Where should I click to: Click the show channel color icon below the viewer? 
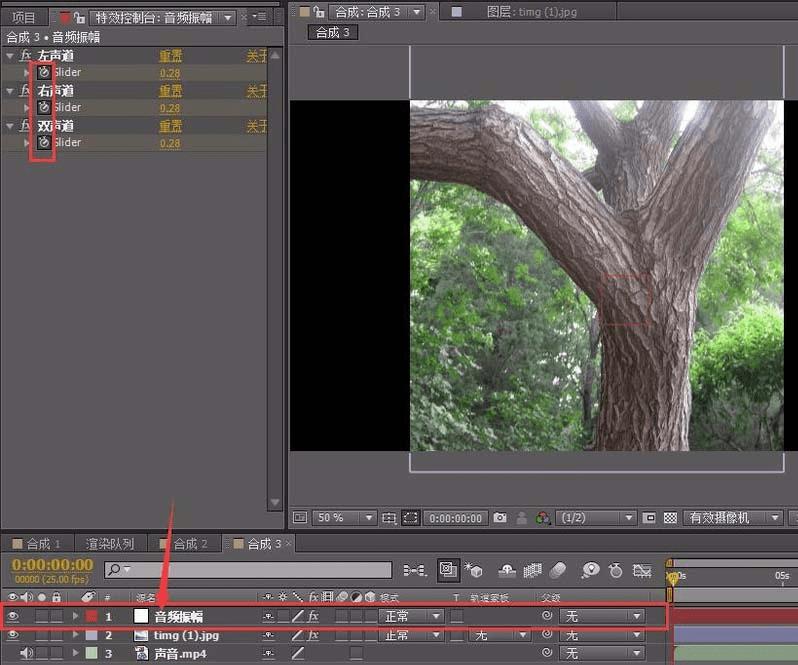(542, 518)
